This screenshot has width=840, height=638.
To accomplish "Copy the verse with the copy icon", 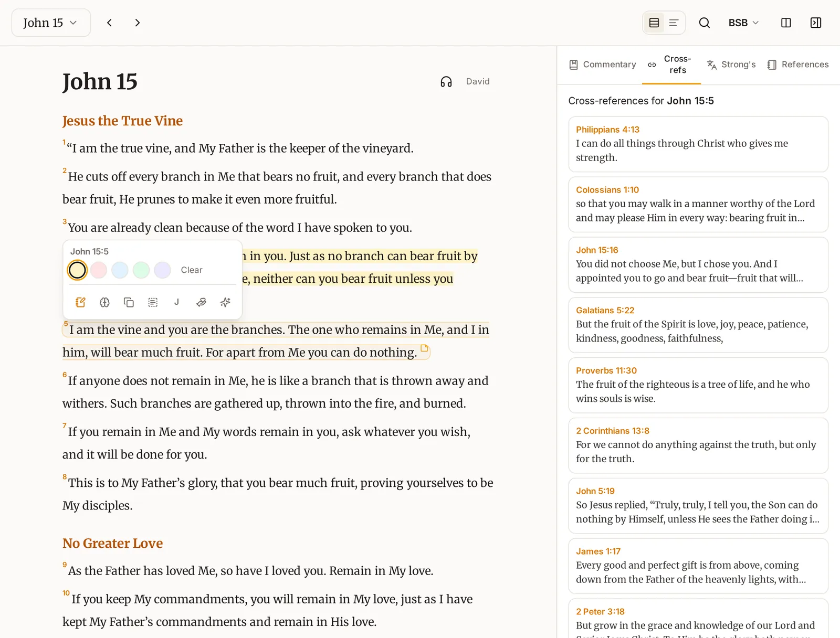I will pos(129,302).
